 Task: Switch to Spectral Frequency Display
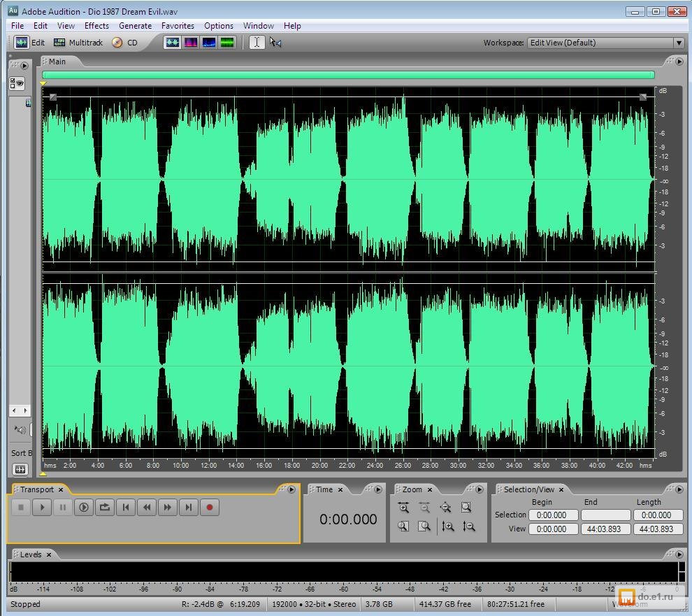(x=191, y=43)
